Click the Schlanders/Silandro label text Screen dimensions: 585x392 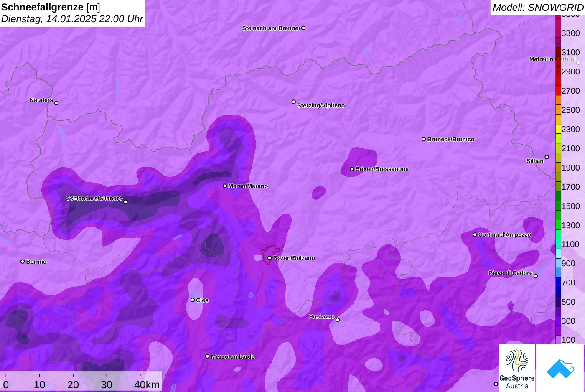94,198
